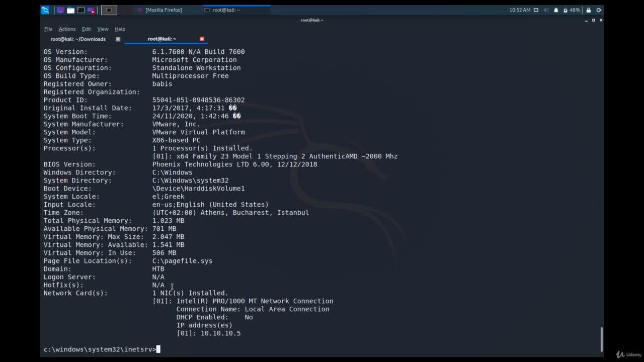644x362 pixels.
Task: Open the Edit menu
Action: coord(87,29)
